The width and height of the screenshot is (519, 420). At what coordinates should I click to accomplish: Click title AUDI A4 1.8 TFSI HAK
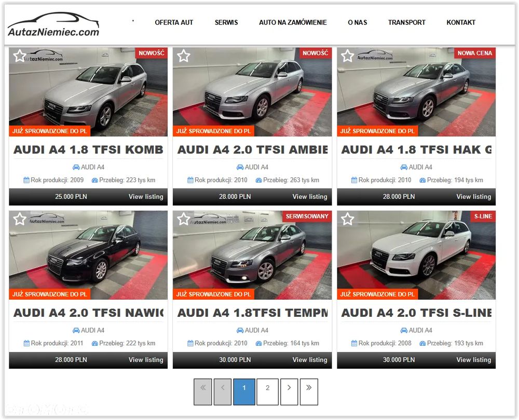pos(416,150)
